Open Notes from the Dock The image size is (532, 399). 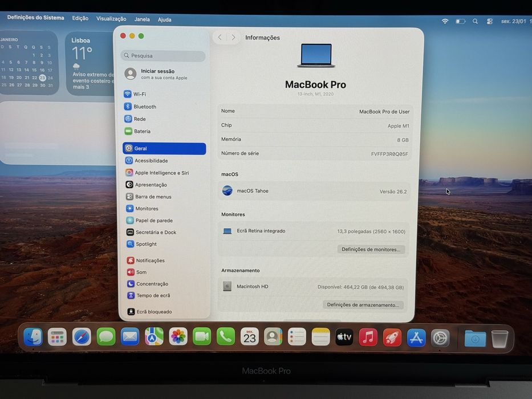pyautogui.click(x=320, y=337)
